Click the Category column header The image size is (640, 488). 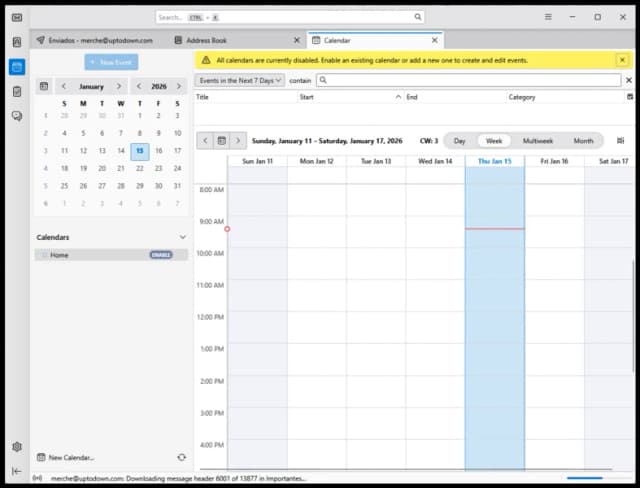tap(566, 97)
